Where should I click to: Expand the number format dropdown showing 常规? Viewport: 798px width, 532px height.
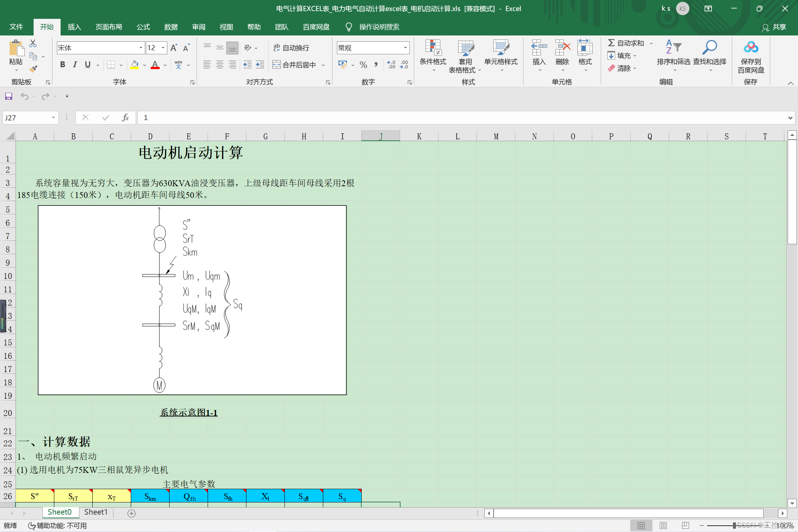405,48
